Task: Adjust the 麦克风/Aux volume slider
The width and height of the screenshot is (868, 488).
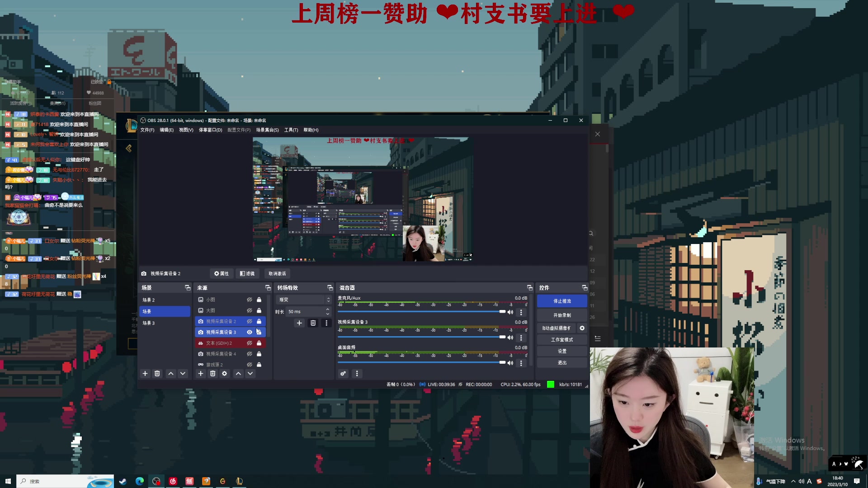Action: pos(421,312)
